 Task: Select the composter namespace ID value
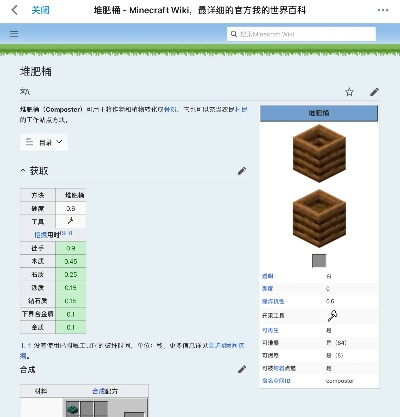pos(340,381)
